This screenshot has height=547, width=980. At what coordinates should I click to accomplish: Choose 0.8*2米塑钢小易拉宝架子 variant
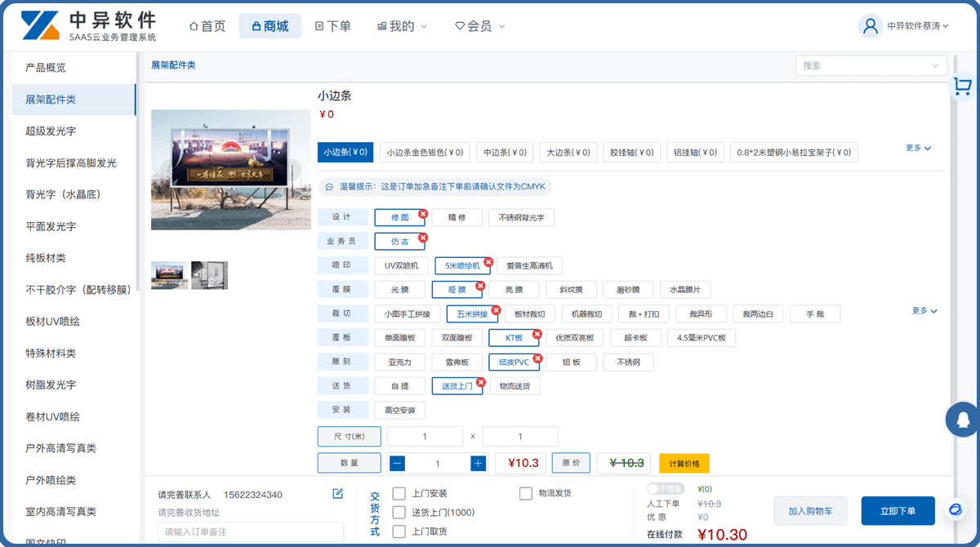click(794, 152)
